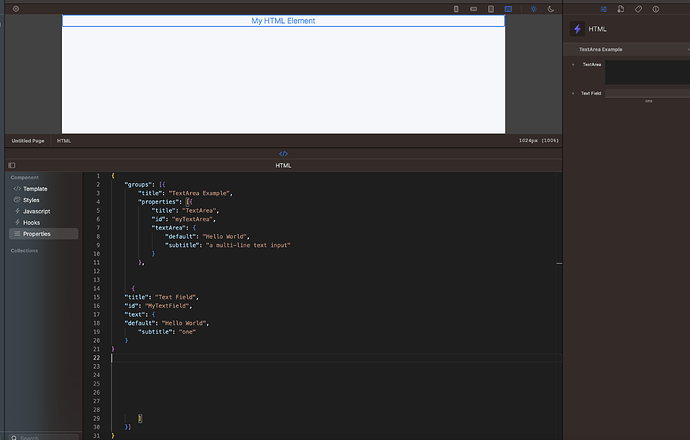Click code line "subtitle": "one"
Screen dimensions: 690x440
point(167,332)
